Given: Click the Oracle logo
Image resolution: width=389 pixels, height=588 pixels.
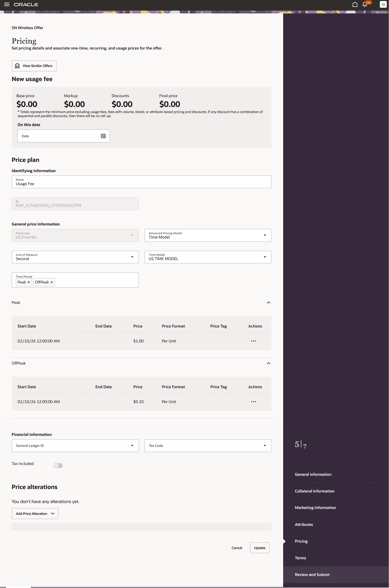Looking at the screenshot, I should tap(26, 4).
